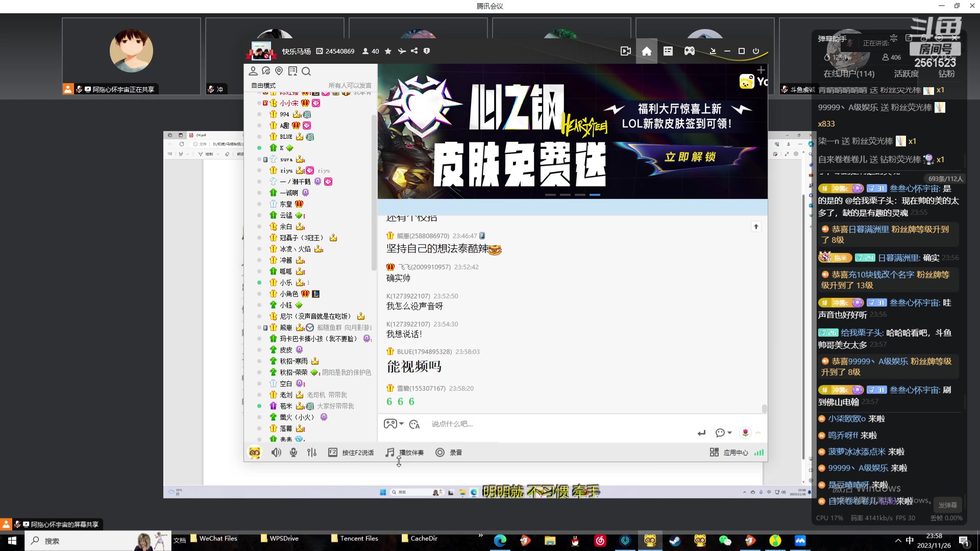980x551 pixels.
Task: Collapse the 正在讲话 panel with double-arrow icon
Action: [x=894, y=38]
